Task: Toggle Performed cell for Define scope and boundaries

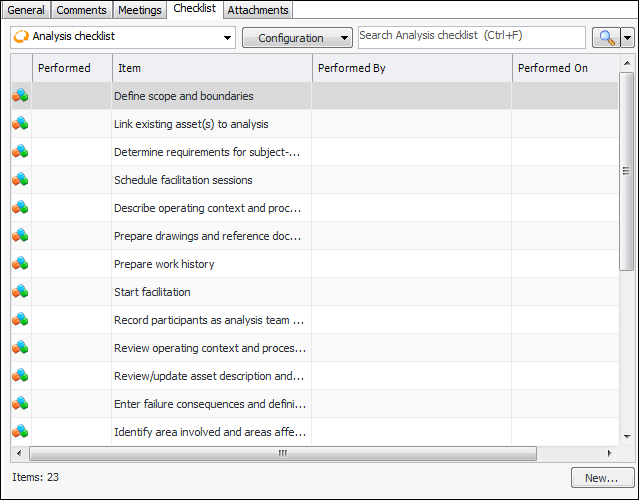Action: pyautogui.click(x=72, y=96)
